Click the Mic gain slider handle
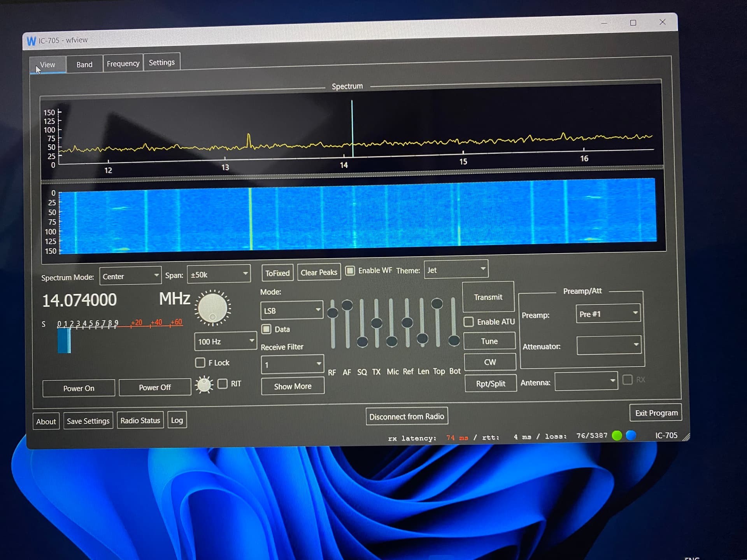The height and width of the screenshot is (560, 747). (x=392, y=341)
